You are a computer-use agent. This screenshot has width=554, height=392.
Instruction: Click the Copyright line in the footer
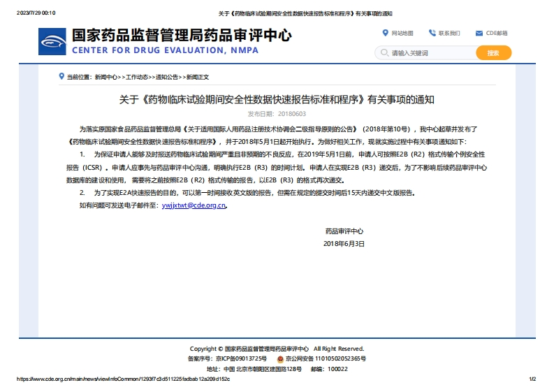(x=277, y=349)
